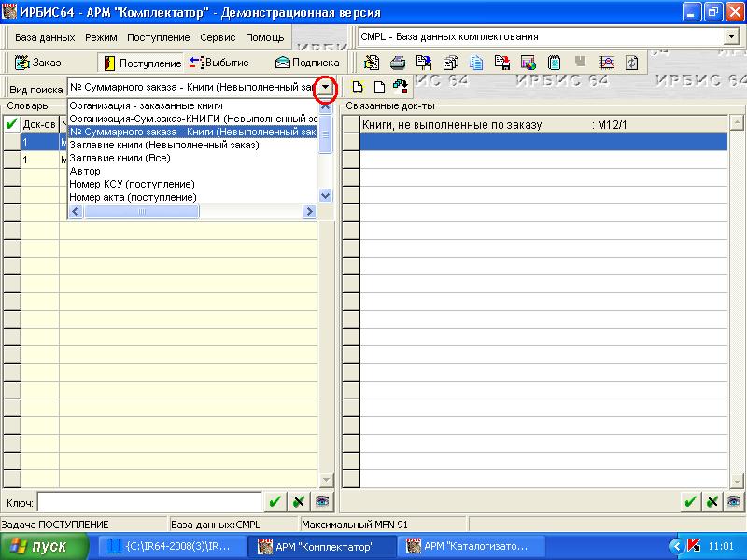Click the line graph icon in toolbar
This screenshot has height=560, width=747.
[x=607, y=63]
